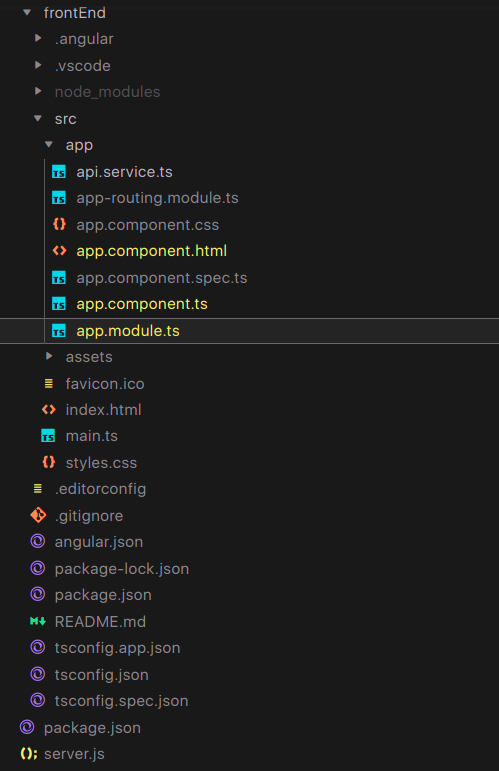Expand the .angular folder arrow
Image resolution: width=499 pixels, height=771 pixels.
pyautogui.click(x=38, y=38)
